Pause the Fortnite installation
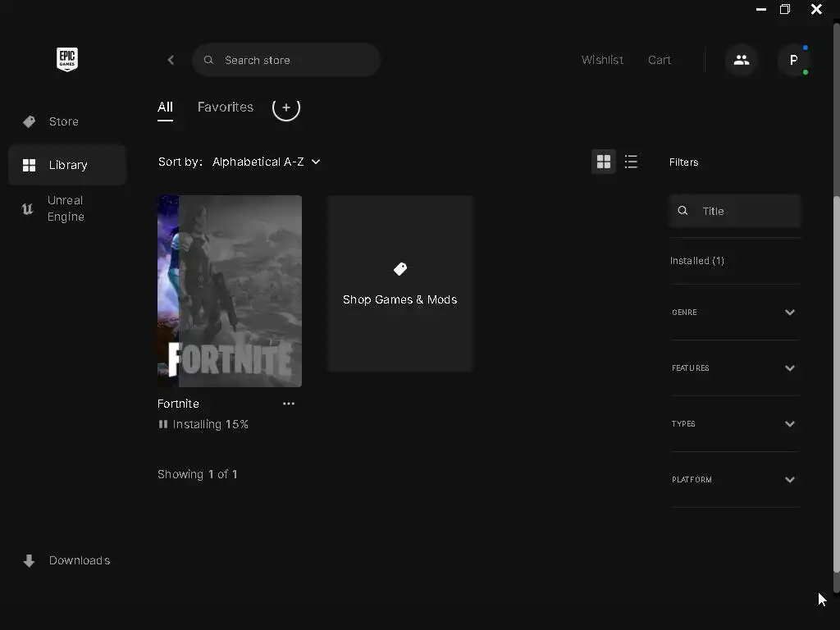 (163, 424)
